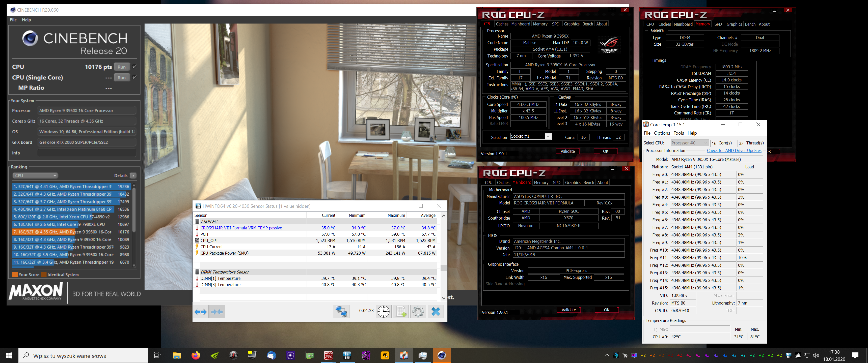Open Rockstar Games Launcher taskbar icon

coord(385,355)
